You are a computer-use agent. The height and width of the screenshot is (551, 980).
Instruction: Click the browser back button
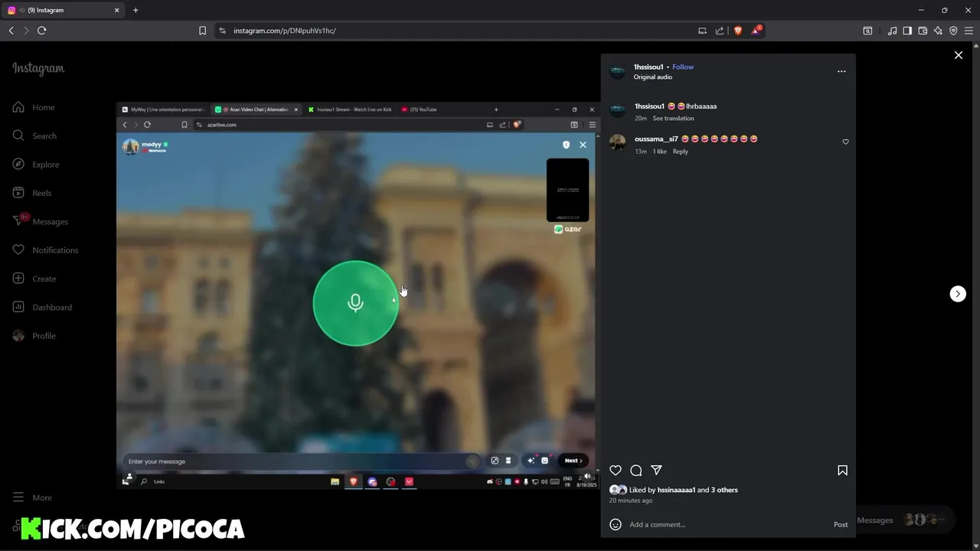[x=11, y=31]
